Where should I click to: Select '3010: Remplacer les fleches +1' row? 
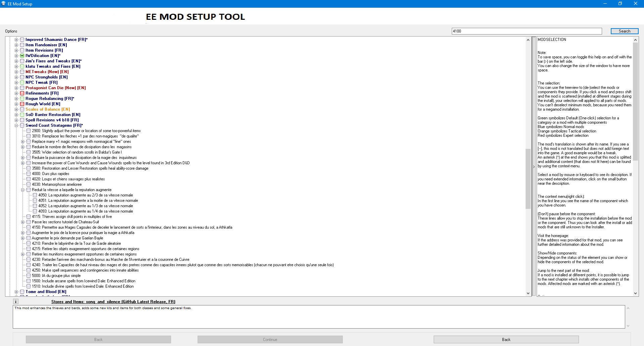tap(85, 136)
